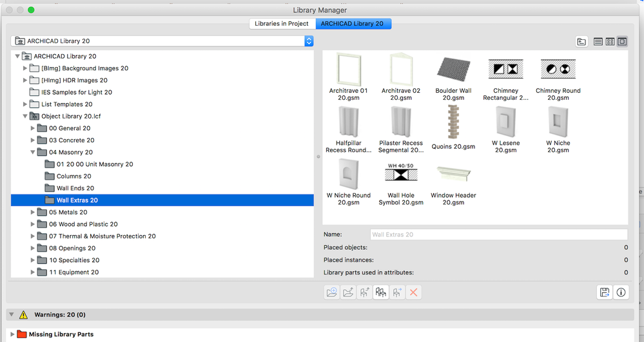Select the Wall Ends 20 folder
The image size is (644, 342).
pos(75,188)
